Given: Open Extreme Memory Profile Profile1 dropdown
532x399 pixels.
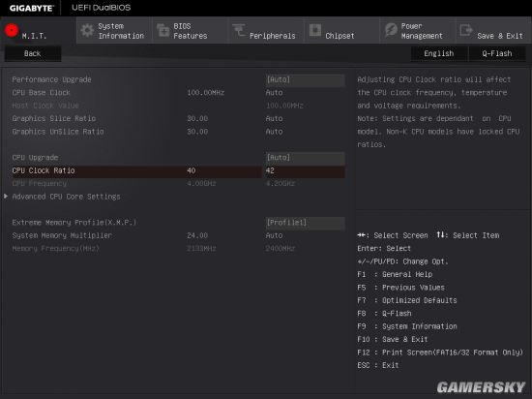Looking at the screenshot, I should (305, 223).
